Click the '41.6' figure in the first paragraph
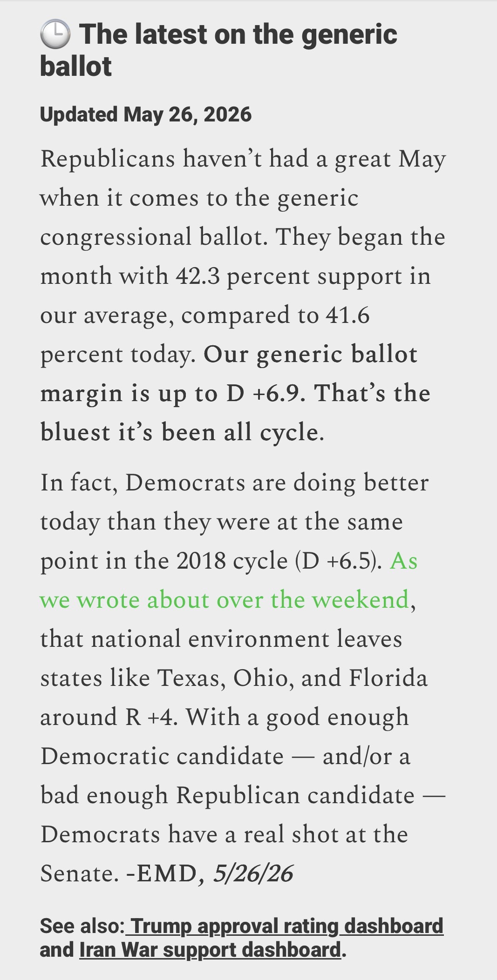The image size is (497, 980). coord(347,315)
